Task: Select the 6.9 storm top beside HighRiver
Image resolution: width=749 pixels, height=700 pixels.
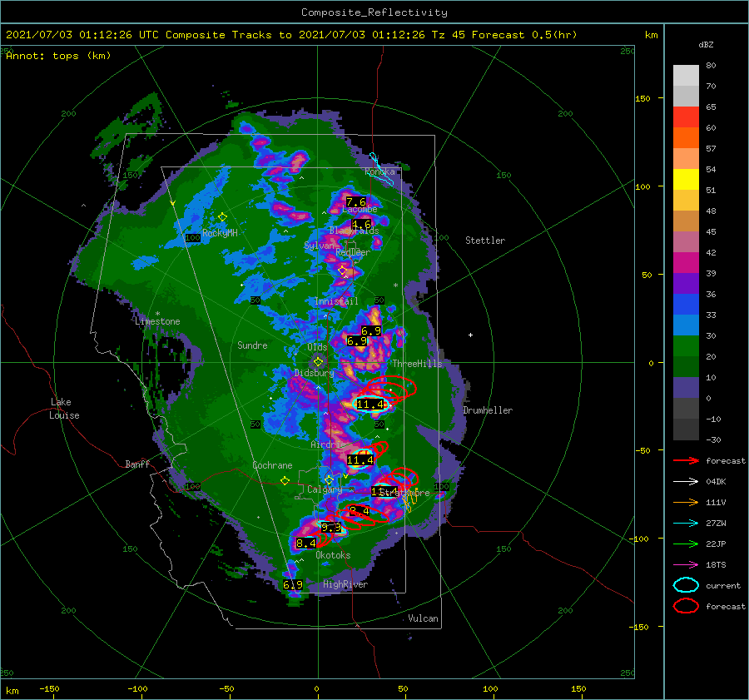Action: 293,584
